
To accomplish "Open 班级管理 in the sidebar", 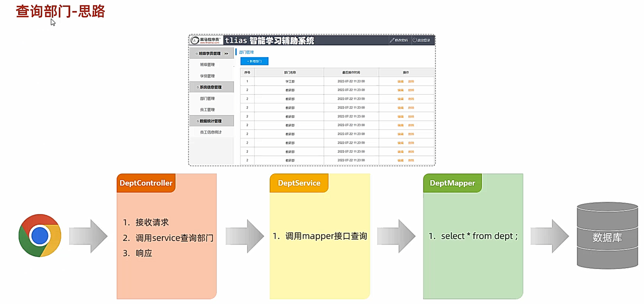I will click(x=207, y=65).
